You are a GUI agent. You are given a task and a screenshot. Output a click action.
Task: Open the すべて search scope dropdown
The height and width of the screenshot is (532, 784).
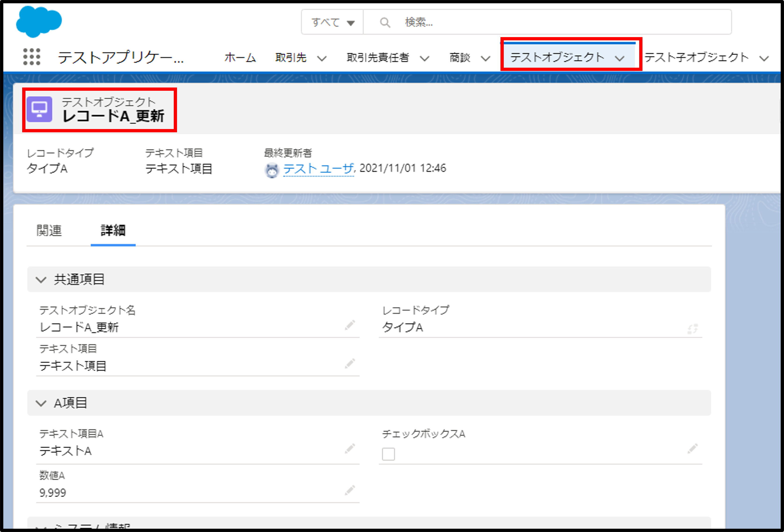pos(332,23)
